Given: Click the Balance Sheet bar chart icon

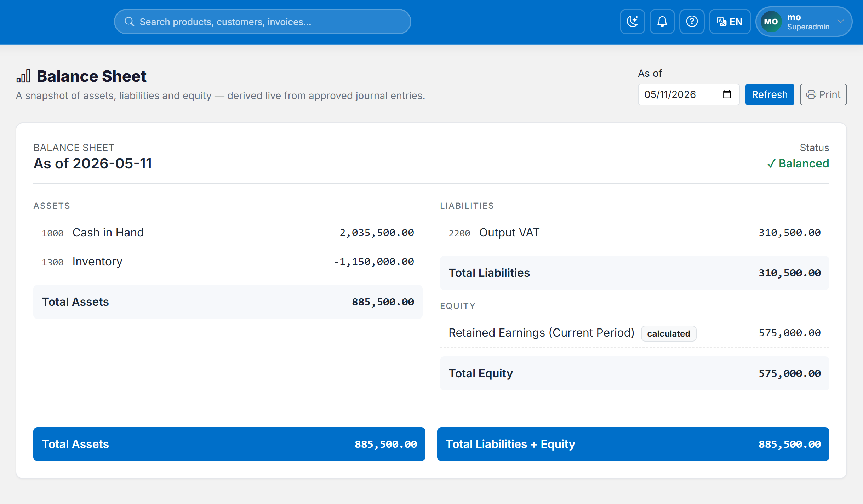Looking at the screenshot, I should 23,76.
